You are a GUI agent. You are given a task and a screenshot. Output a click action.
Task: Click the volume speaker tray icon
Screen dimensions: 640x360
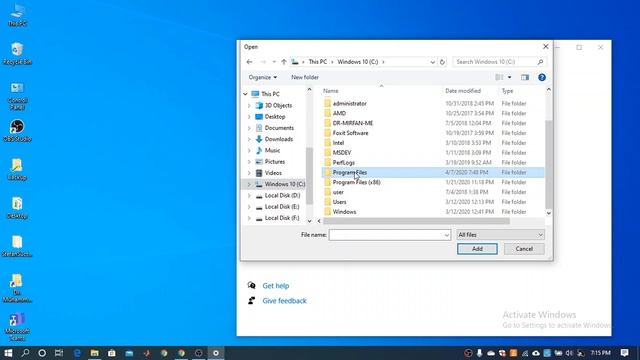click(569, 353)
